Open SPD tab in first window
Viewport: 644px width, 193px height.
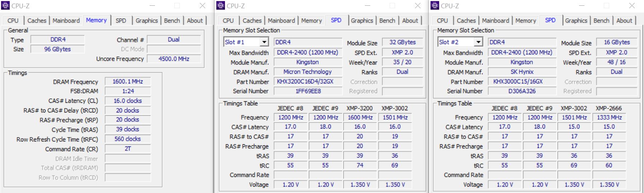[x=121, y=20]
